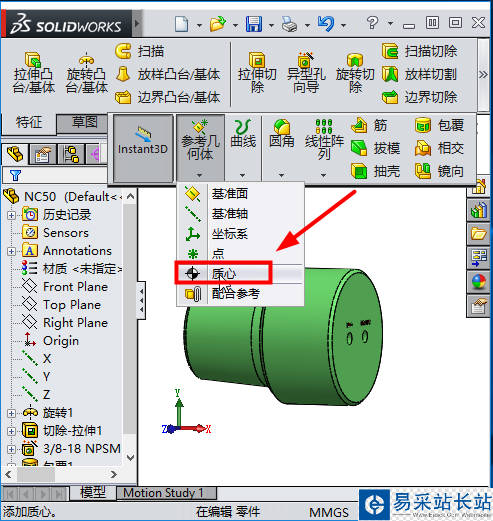The height and width of the screenshot is (521, 493).
Task: Select the Shell (抽壳) tool
Action: point(375,171)
